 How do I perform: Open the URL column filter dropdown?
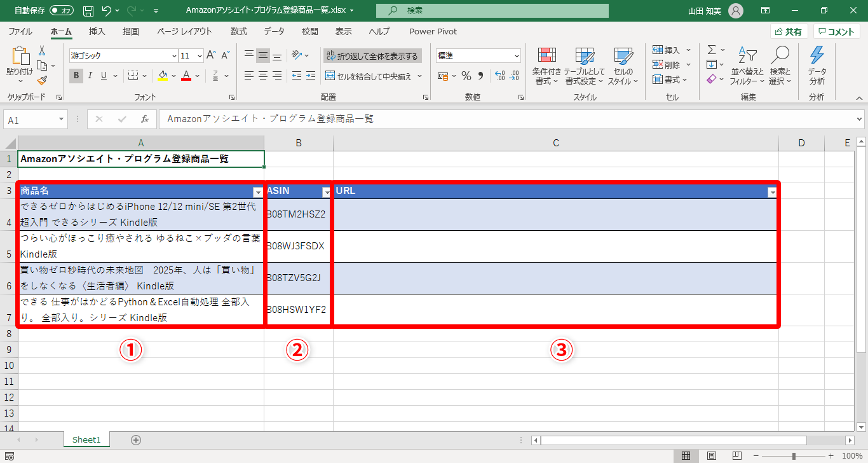(772, 191)
